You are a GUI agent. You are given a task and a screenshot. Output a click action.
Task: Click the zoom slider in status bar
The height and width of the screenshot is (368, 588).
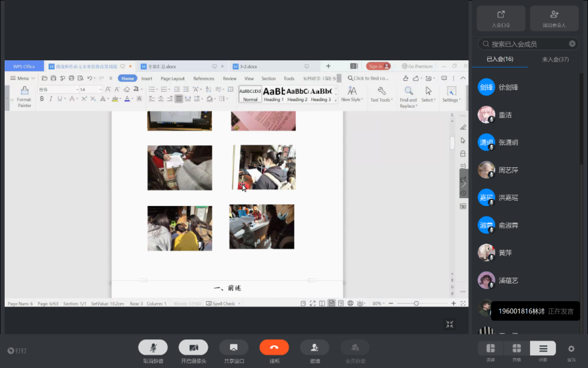(416, 304)
